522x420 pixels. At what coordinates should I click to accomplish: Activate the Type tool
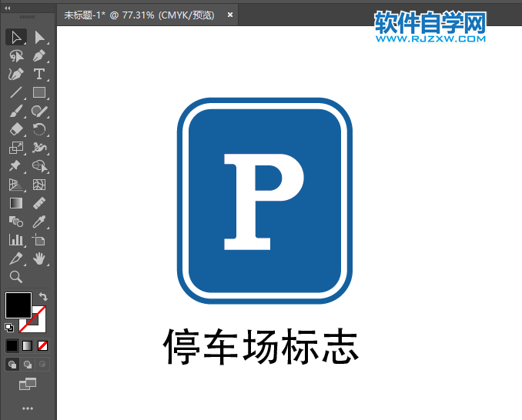click(39, 74)
